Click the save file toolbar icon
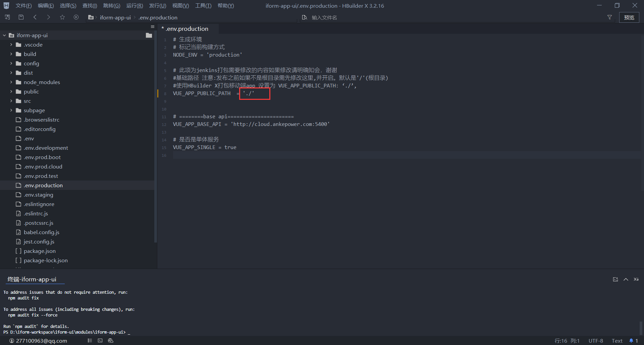The image size is (644, 345). (21, 17)
